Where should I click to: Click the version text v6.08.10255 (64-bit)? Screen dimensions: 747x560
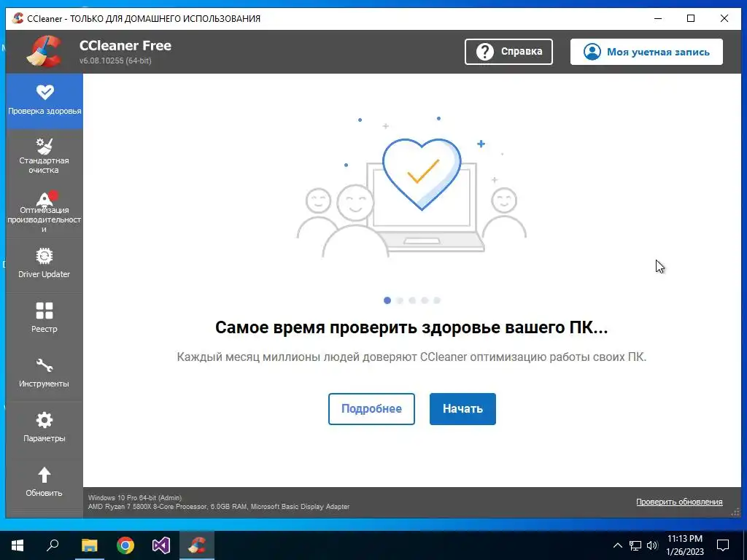click(x=115, y=61)
